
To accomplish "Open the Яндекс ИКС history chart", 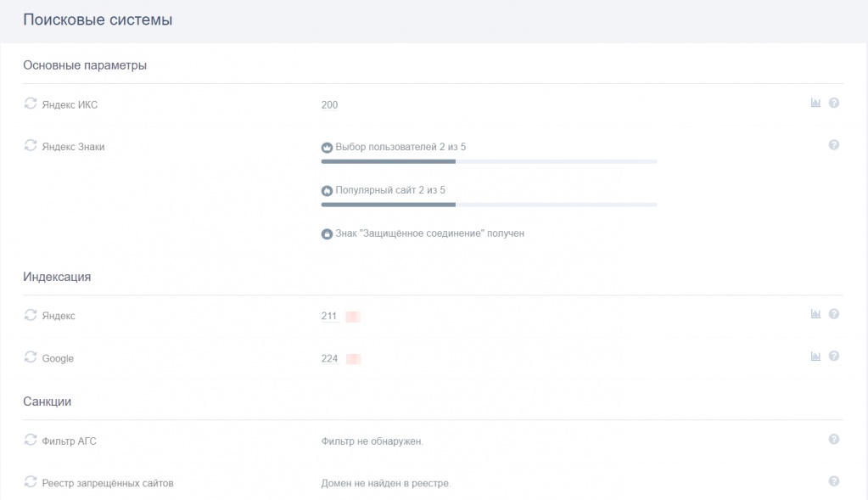I will point(815,104).
